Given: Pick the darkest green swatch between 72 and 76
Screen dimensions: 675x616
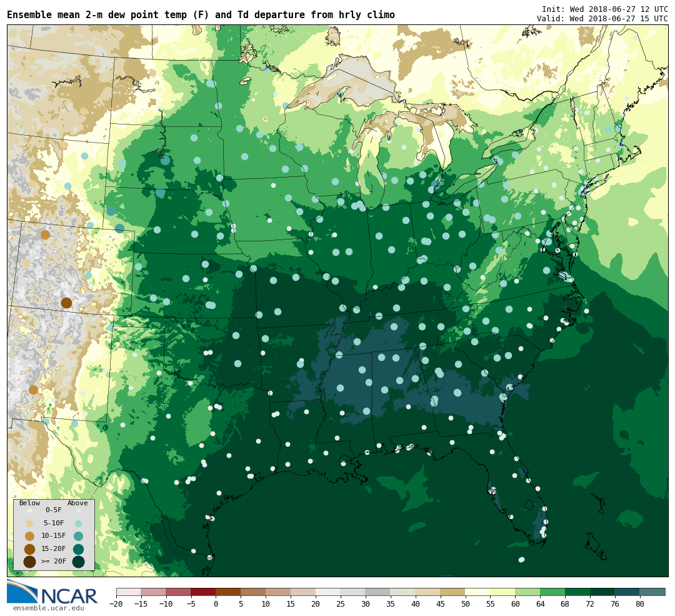Looking at the screenshot, I should point(603,592).
